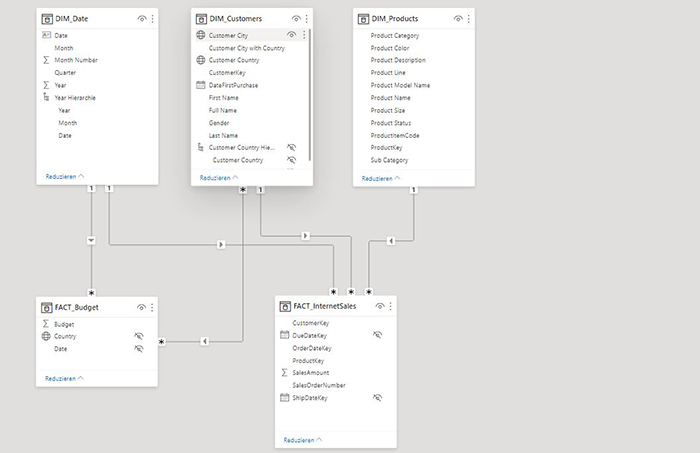The height and width of the screenshot is (453, 700).
Task: Click the sigma icon beside Month Number
Action: [46, 60]
